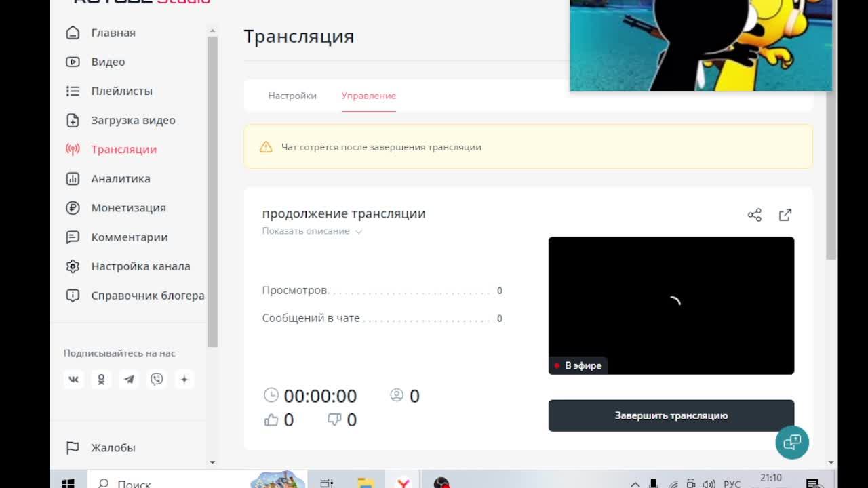Open the Аналитика chart icon
The width and height of the screenshot is (868, 488).
coord(73,179)
